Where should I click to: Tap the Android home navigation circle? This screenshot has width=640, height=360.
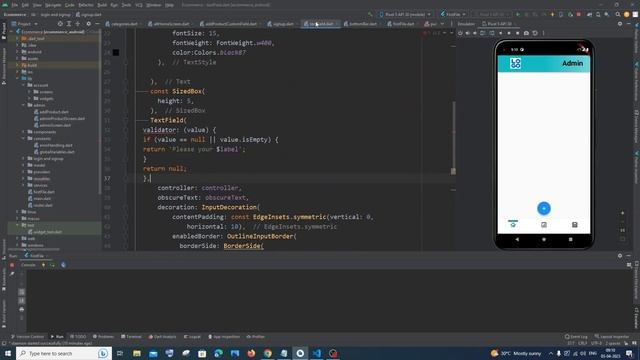(544, 239)
